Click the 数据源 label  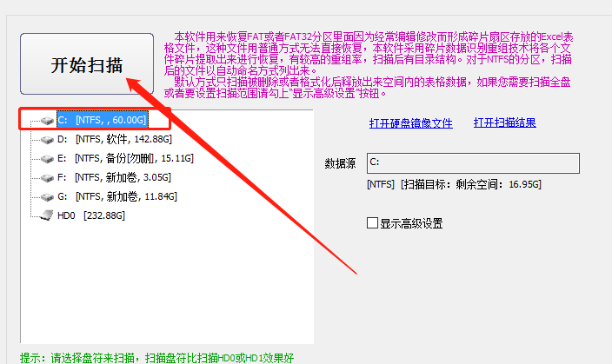coord(340,163)
